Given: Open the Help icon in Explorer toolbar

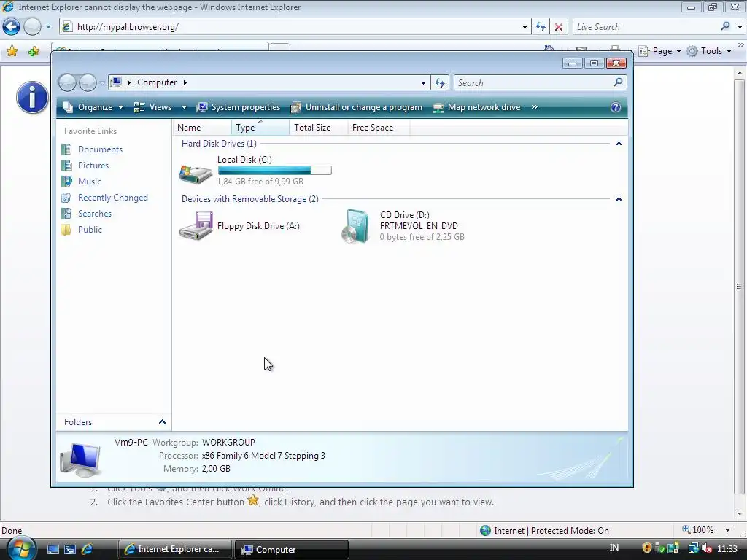Looking at the screenshot, I should tap(616, 107).
